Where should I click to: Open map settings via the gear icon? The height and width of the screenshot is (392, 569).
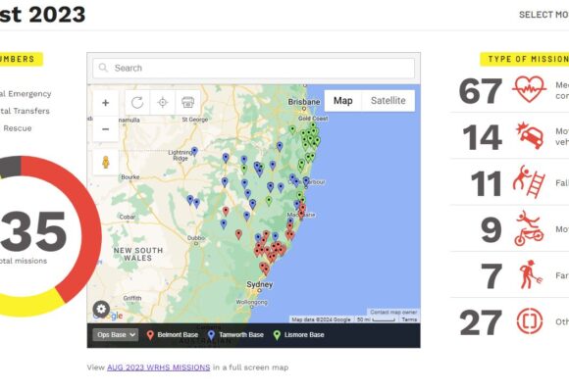(x=101, y=309)
